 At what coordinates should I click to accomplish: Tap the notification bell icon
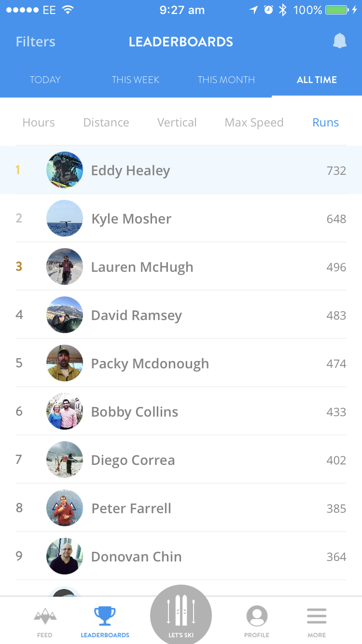tap(340, 42)
